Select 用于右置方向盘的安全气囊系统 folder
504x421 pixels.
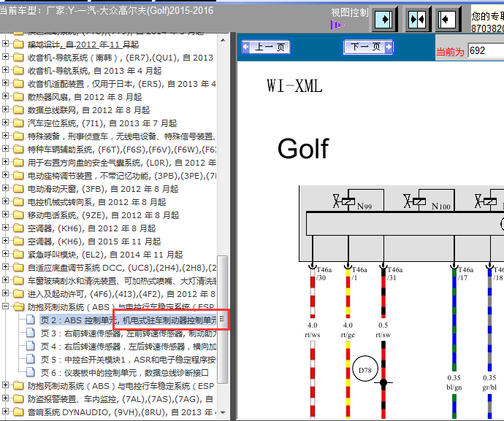click(x=121, y=163)
